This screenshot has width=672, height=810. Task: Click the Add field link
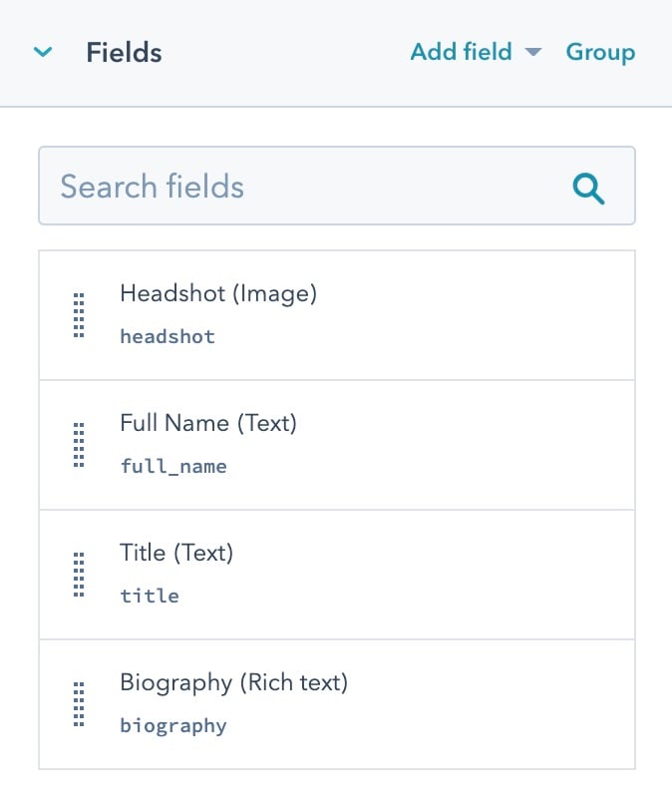(461, 52)
